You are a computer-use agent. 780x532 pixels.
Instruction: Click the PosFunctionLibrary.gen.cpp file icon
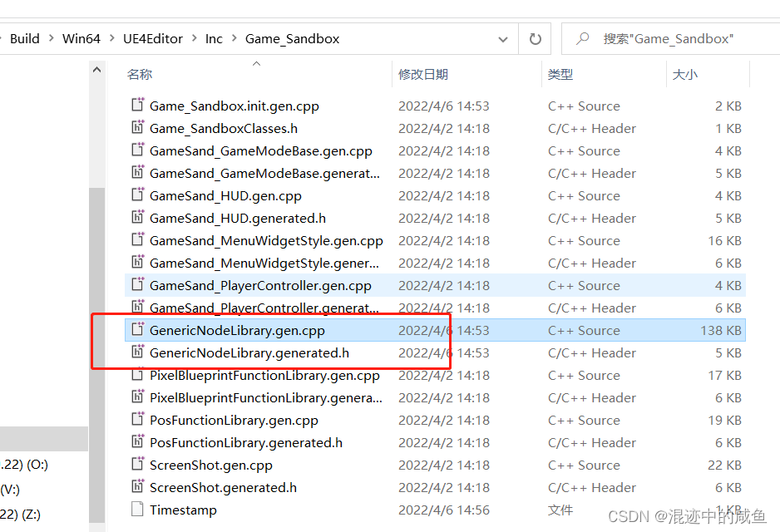(137, 419)
